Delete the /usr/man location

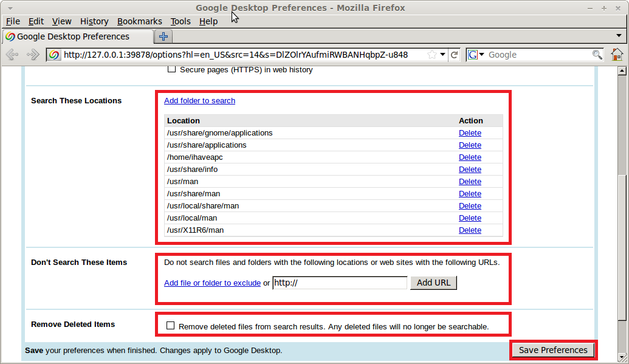(470, 182)
